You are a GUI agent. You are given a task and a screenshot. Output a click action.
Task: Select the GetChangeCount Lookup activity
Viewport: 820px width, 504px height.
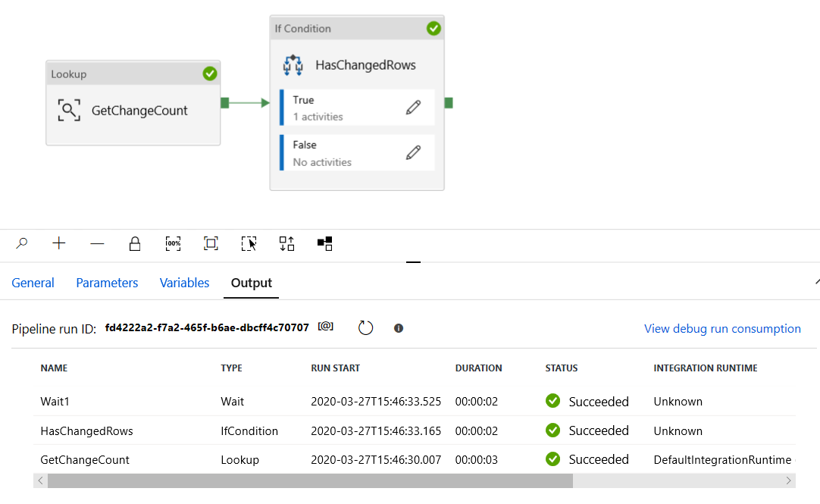(133, 110)
